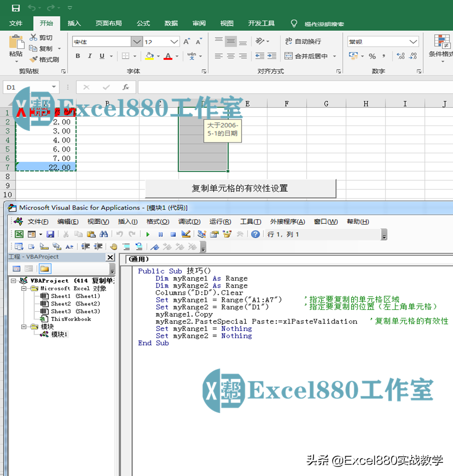This screenshot has width=453, height=476.
Task: Click the comment block icon in VBA edit toolbar
Action: (126, 246)
